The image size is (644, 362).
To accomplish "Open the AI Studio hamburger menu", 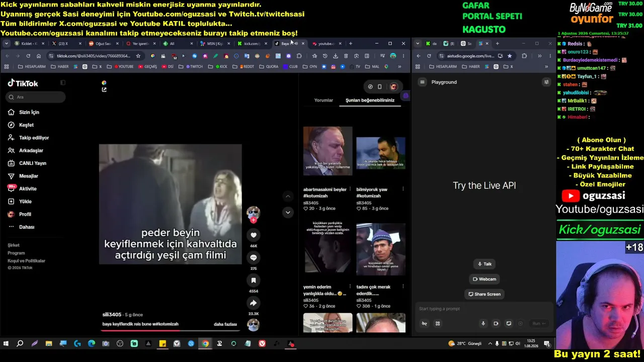I will pos(423,82).
